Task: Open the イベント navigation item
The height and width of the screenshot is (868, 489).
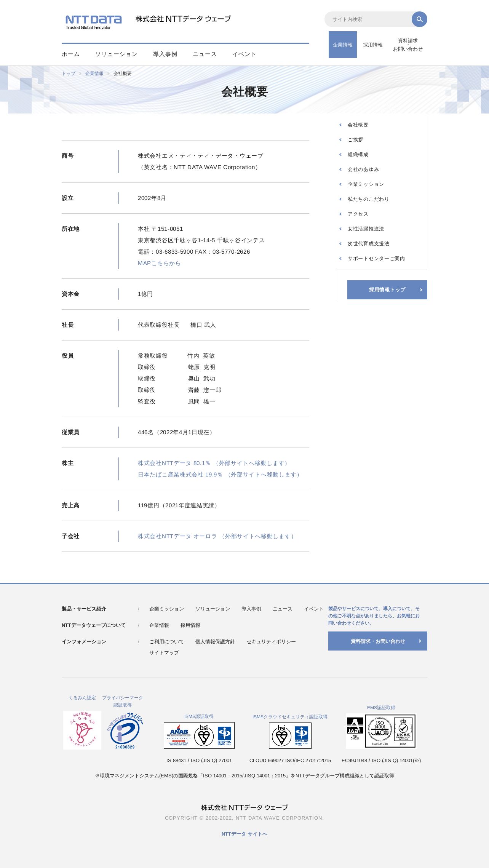Action: point(244,54)
